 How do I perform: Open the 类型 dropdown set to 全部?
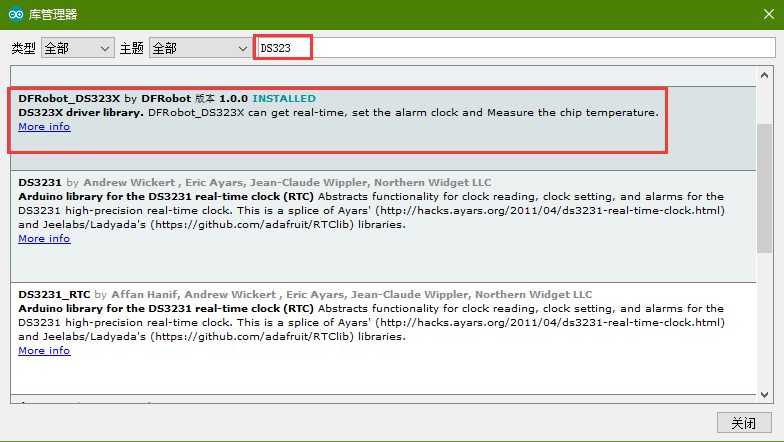point(78,48)
